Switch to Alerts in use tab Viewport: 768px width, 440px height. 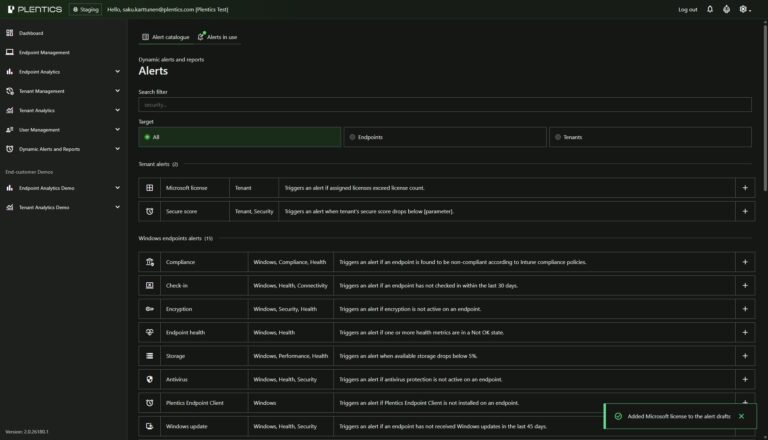point(217,37)
